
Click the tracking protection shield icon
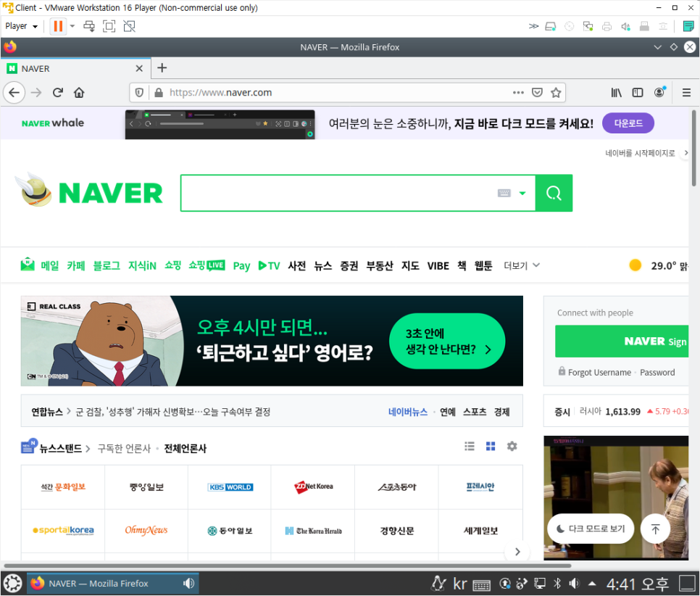click(139, 93)
